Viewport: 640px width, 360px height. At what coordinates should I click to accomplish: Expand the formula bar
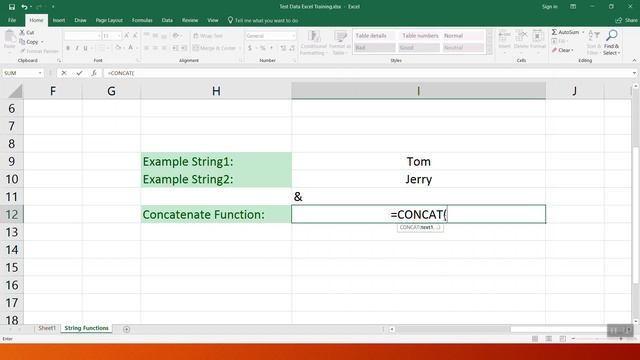pyautogui.click(x=634, y=73)
